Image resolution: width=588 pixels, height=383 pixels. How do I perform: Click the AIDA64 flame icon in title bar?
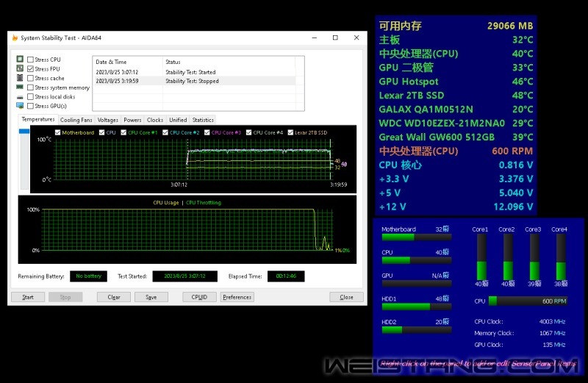tap(15, 37)
